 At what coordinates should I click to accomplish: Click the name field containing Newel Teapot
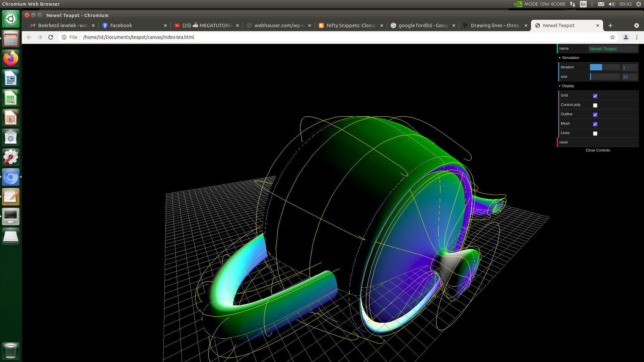[612, 49]
